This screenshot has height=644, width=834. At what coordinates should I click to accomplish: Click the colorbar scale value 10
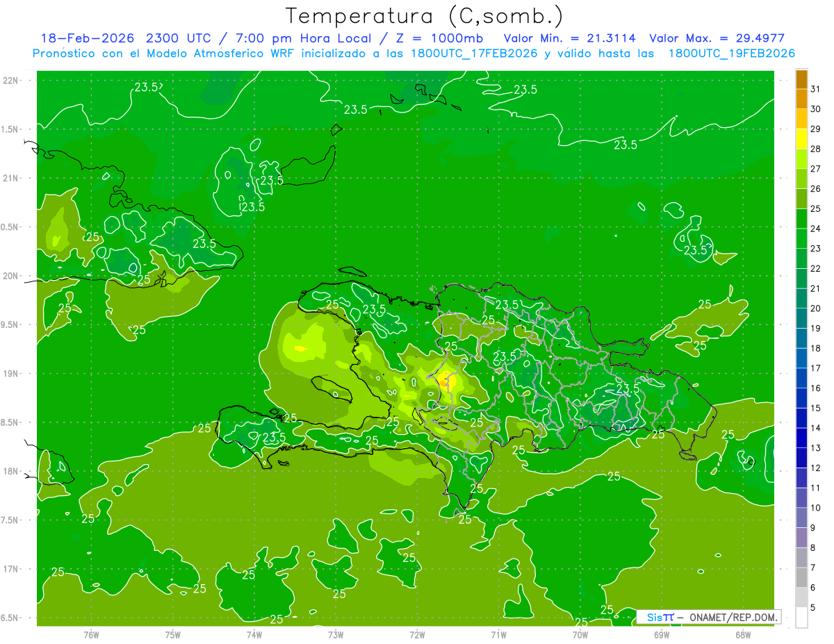(x=816, y=508)
